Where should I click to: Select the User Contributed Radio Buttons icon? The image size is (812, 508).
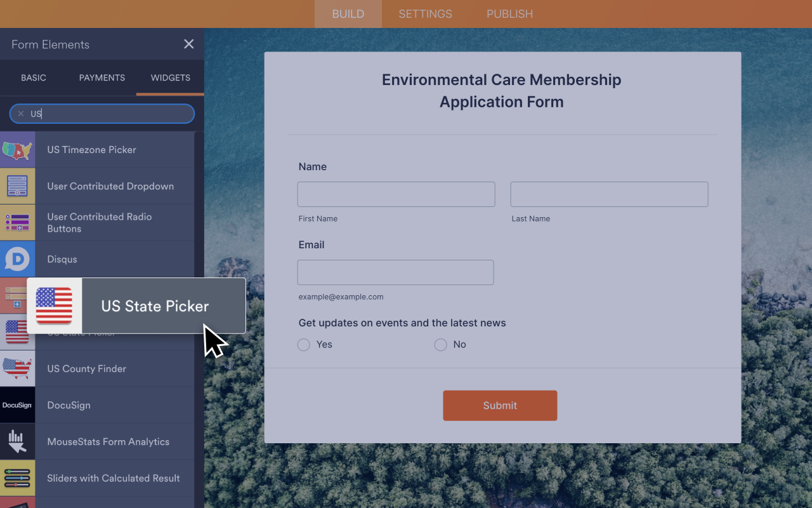point(17,223)
